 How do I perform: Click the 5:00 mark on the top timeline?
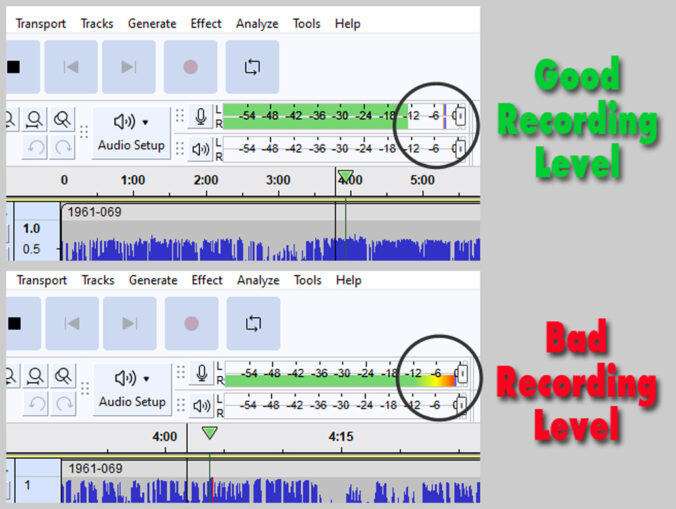422,180
